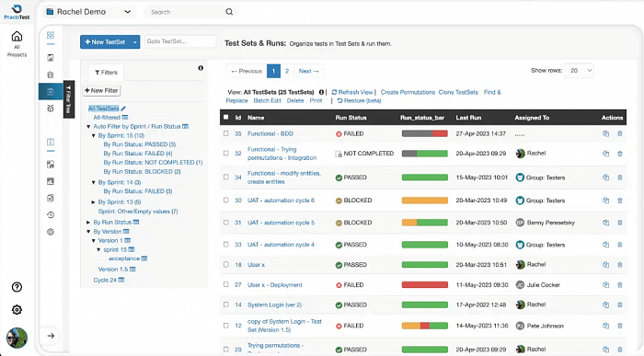Screen dimensions: 644x356
Task: Open the dashboard grid icon in sidebar
Action: 51,35
